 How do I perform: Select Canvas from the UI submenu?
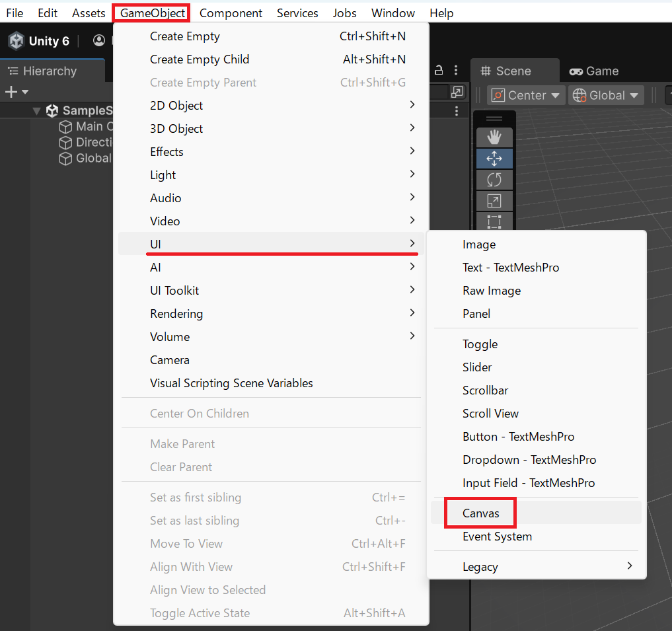click(x=480, y=513)
